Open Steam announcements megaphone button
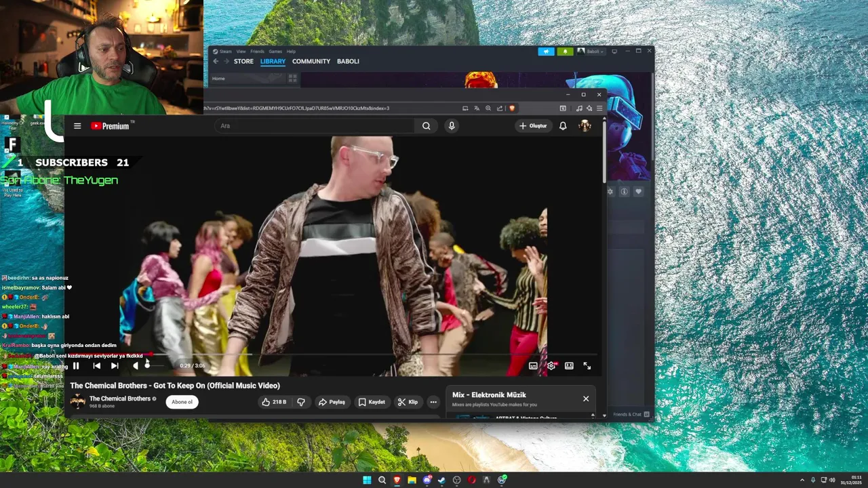 (546, 52)
